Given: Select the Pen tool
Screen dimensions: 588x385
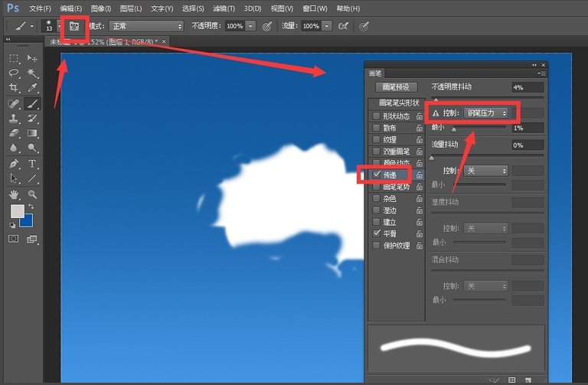Looking at the screenshot, I should [14, 164].
